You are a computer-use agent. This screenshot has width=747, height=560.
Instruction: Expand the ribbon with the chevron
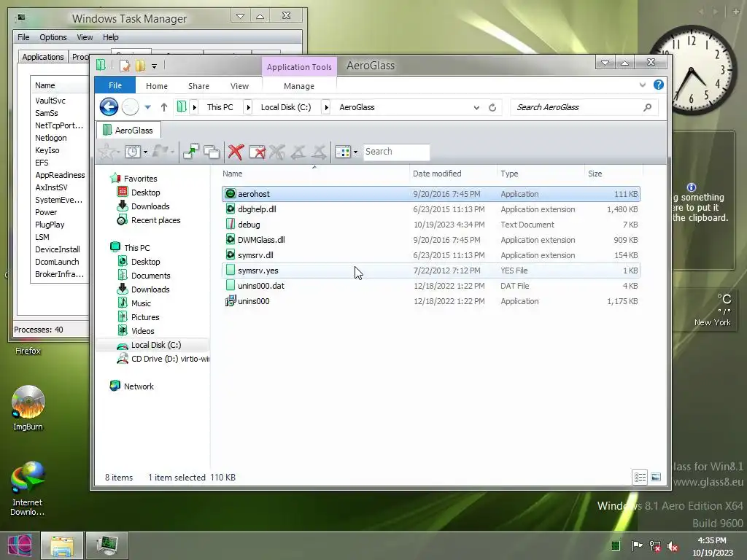[x=642, y=85]
